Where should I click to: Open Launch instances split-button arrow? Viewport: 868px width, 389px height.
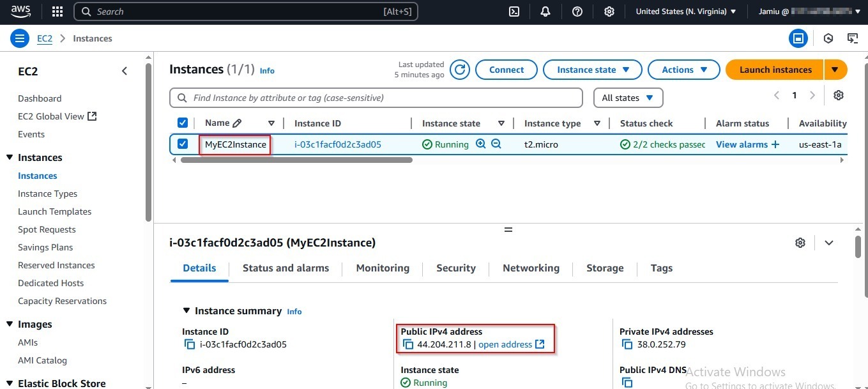coord(835,70)
